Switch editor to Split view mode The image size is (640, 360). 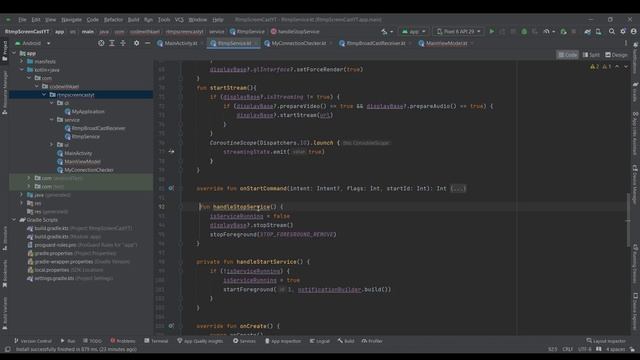591,55
